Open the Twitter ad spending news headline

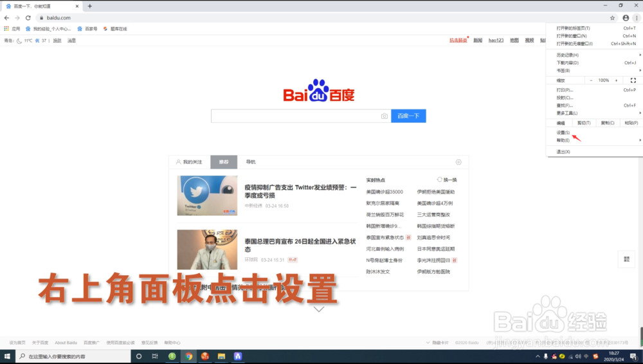click(300, 191)
